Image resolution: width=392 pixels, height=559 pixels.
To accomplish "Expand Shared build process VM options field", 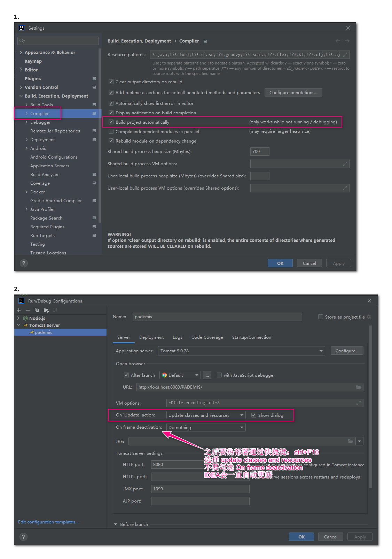I will click(x=345, y=164).
